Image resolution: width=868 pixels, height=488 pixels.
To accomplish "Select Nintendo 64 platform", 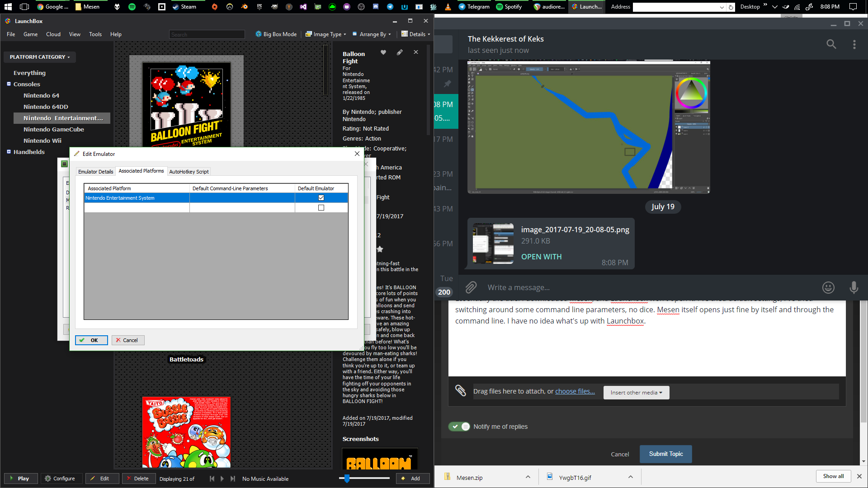I will click(x=41, y=95).
